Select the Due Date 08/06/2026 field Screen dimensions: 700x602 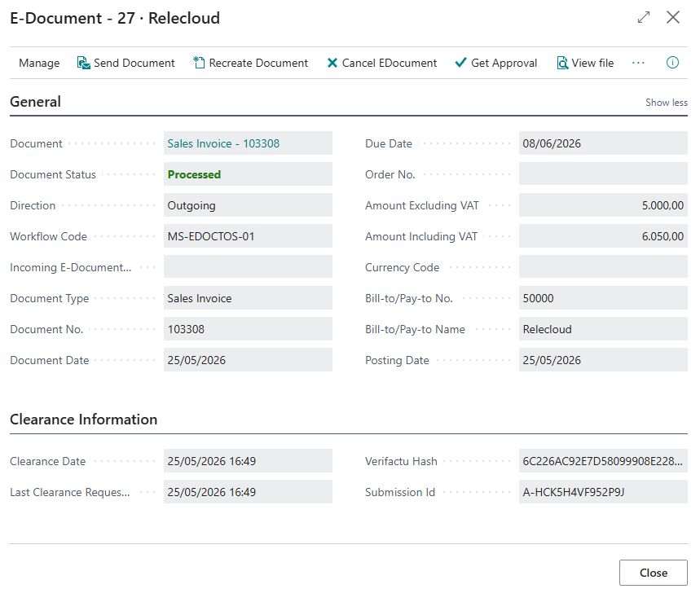(603, 143)
